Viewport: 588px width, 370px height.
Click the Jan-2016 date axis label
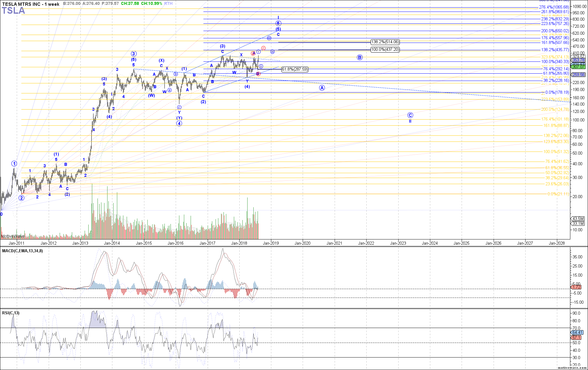[175, 243]
